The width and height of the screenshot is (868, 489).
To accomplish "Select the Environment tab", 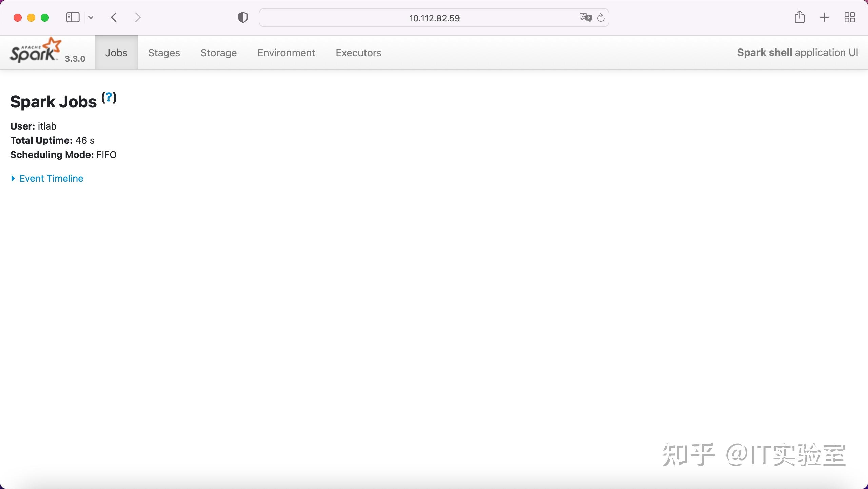I will pyautogui.click(x=286, y=53).
